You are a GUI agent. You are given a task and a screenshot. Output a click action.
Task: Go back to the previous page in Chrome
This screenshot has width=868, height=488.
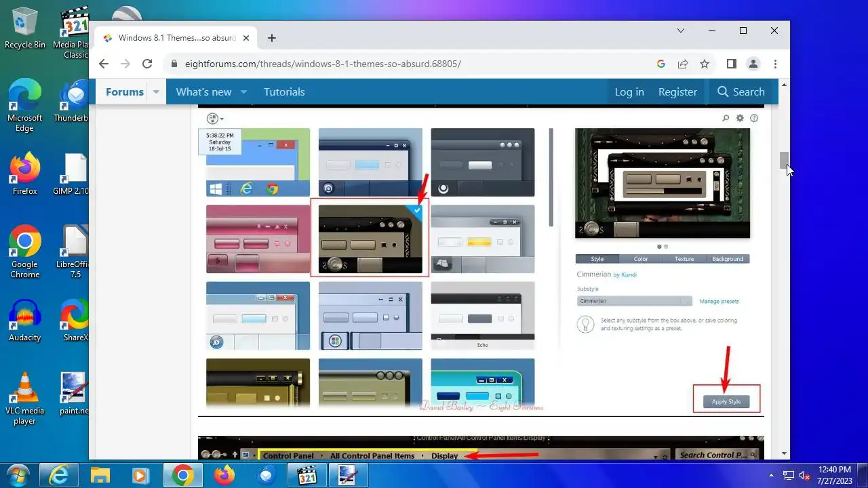click(103, 64)
